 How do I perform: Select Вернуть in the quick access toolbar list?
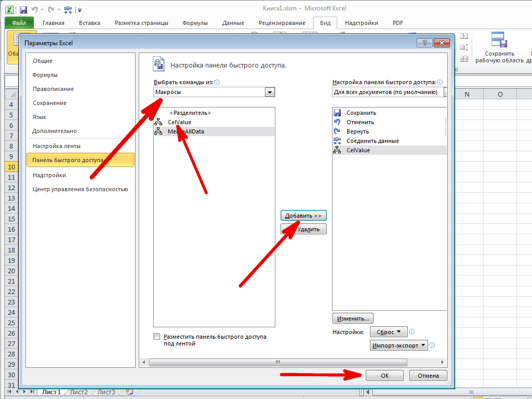(x=389, y=131)
